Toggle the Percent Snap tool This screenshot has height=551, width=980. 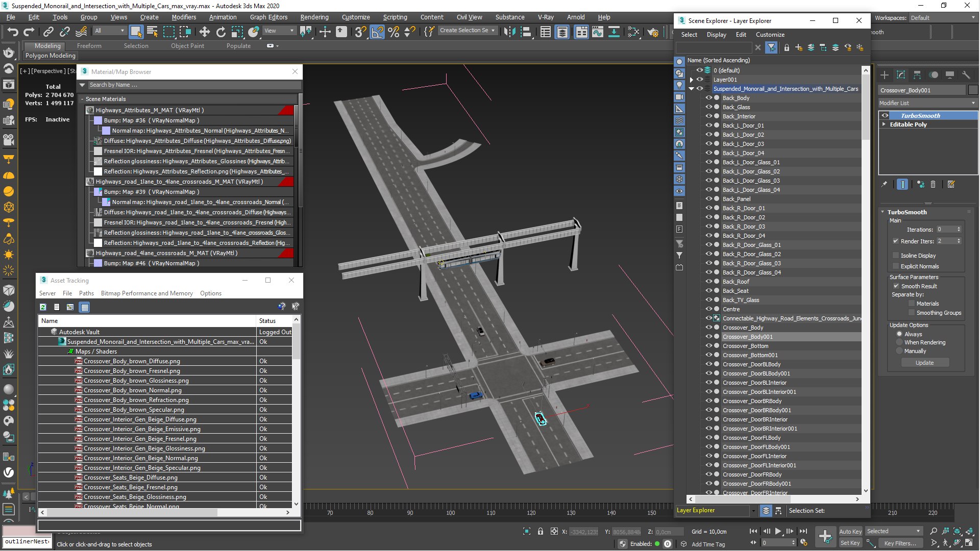[394, 32]
